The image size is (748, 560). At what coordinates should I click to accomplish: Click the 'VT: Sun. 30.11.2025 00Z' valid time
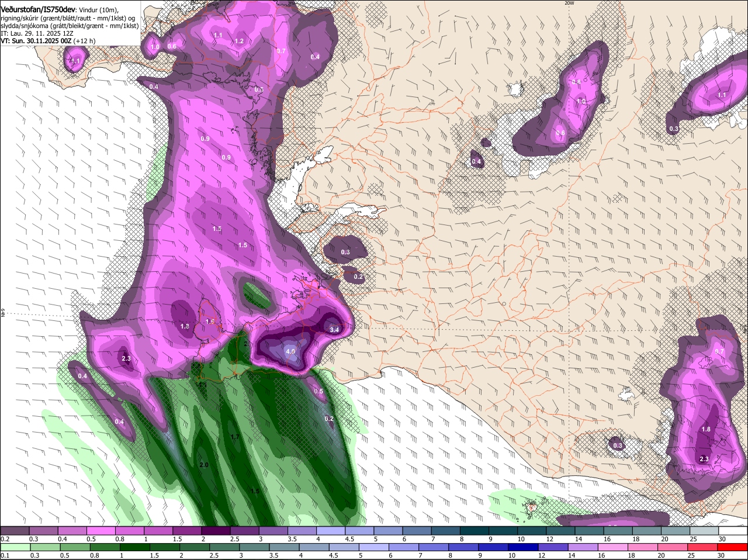tap(36, 41)
